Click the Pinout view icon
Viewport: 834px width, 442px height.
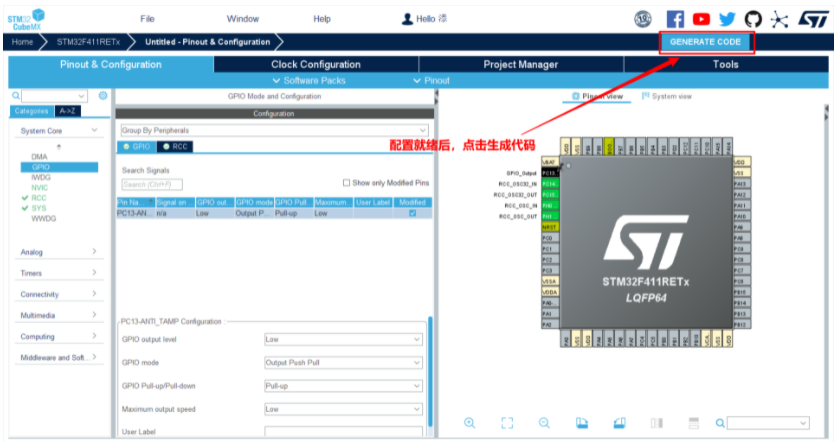576,96
